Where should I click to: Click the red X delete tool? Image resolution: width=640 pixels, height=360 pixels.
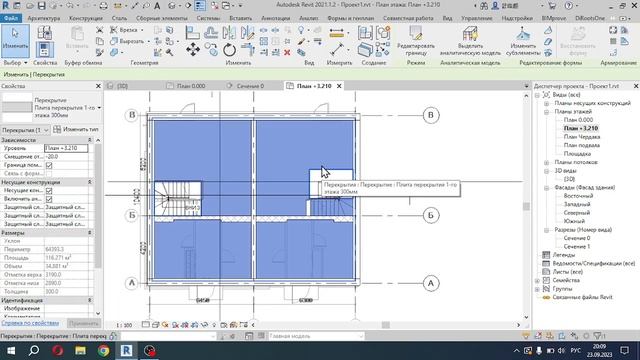tap(287, 52)
